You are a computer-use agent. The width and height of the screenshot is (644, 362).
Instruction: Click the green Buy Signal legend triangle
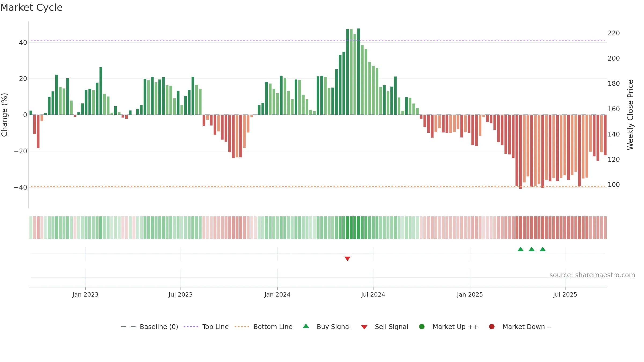click(x=306, y=326)
